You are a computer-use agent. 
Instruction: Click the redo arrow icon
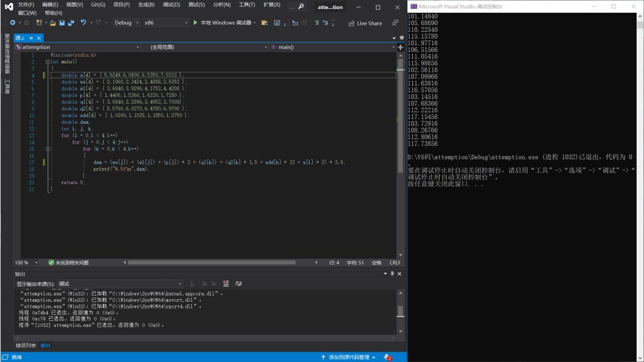[x=98, y=22]
